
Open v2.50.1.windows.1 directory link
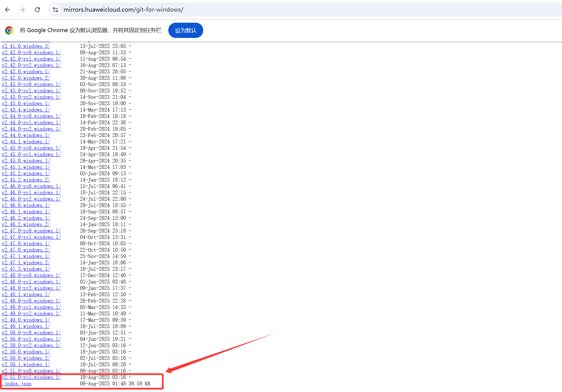point(26,364)
